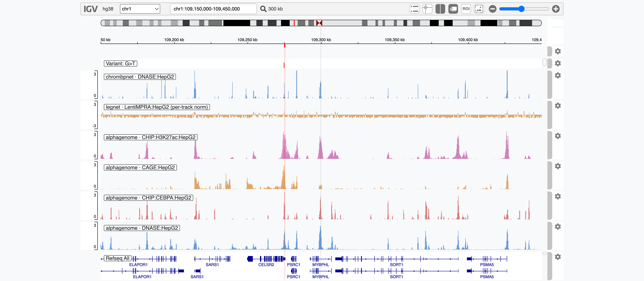Toggle track name labels icon
The image size is (644, 281).
tap(453, 9)
